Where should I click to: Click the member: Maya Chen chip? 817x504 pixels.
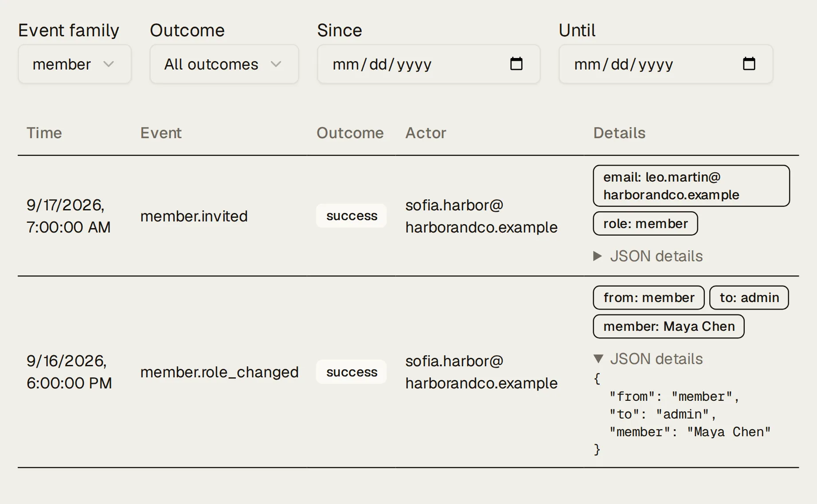tap(668, 326)
